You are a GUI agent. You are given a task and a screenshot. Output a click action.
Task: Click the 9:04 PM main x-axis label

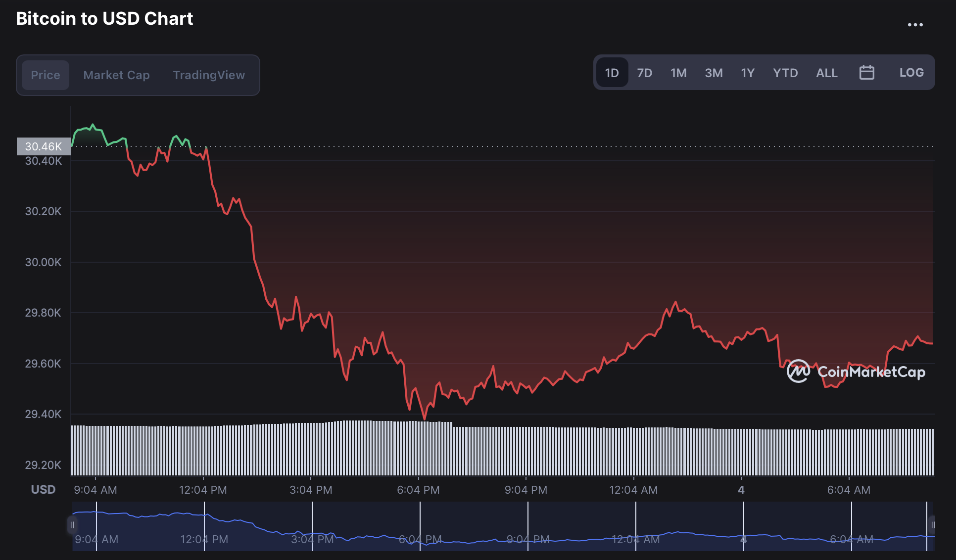[526, 490]
